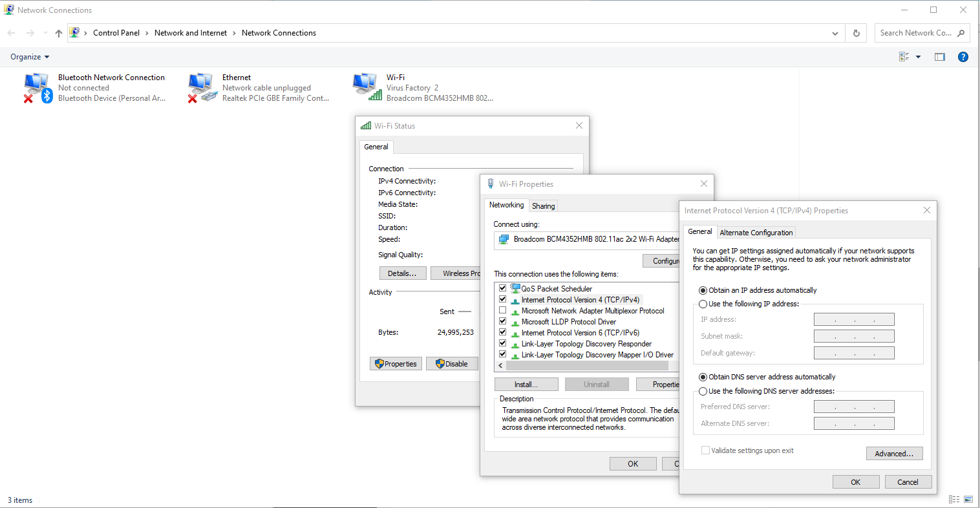Choose Use the following DNS server addresses
Viewport: 980px width, 508px height.
[703, 391]
